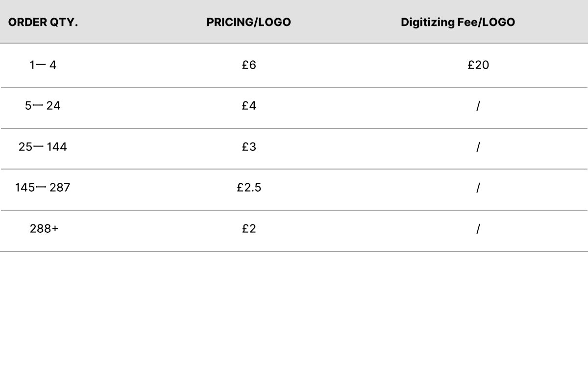Select the £4 price cell

[x=249, y=106]
